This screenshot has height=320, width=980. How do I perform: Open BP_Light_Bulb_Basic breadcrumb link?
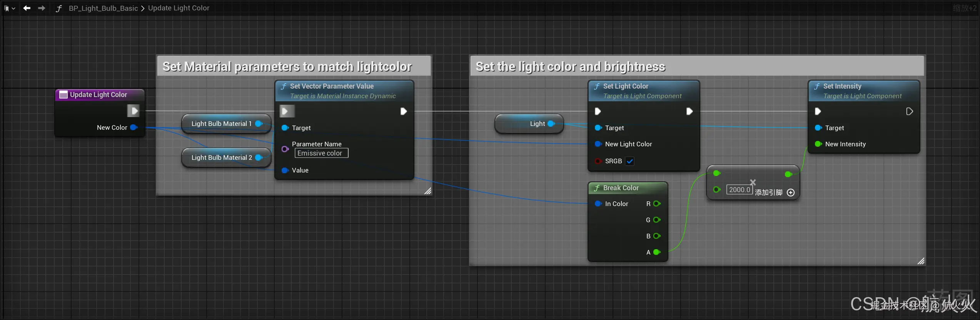(x=103, y=8)
